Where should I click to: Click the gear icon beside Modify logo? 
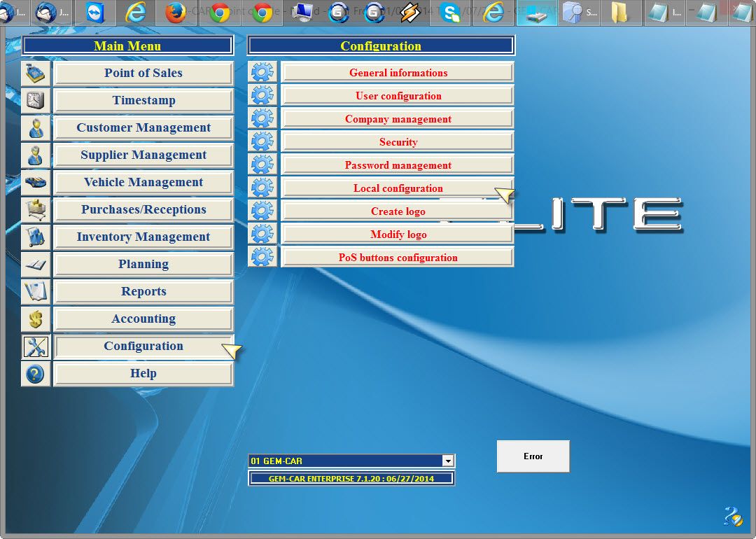tap(262, 234)
